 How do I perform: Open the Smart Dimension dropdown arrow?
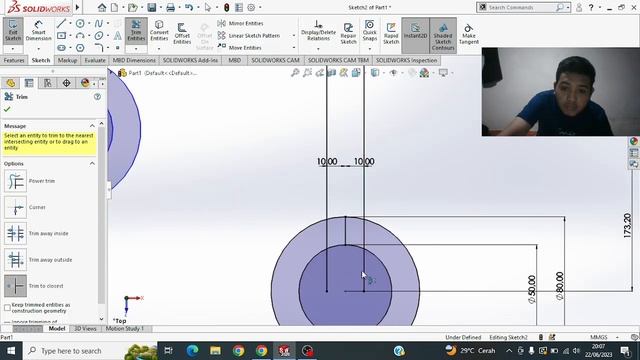(x=38, y=49)
